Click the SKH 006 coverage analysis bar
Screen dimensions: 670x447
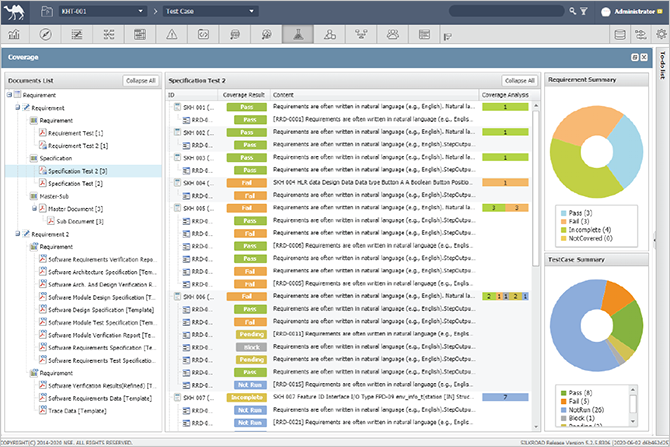[x=505, y=296]
